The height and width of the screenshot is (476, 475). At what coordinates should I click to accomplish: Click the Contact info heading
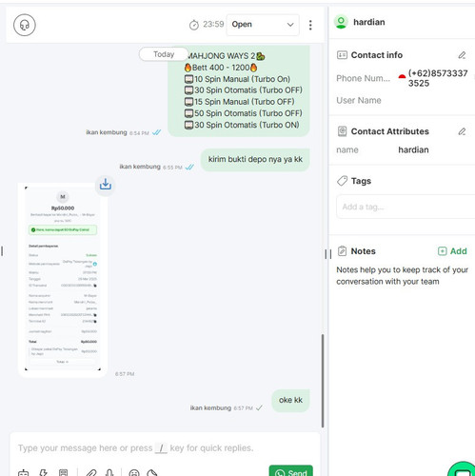(x=377, y=55)
